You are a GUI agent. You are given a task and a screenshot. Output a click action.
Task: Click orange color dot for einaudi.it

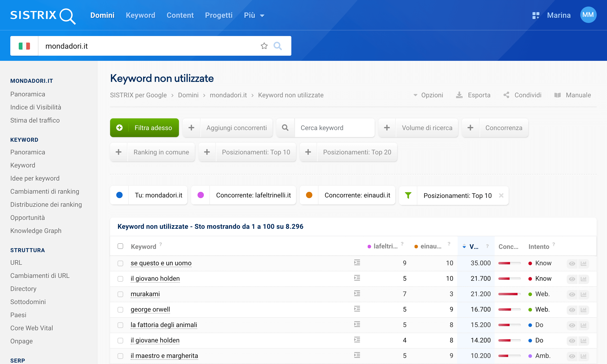[309, 195]
